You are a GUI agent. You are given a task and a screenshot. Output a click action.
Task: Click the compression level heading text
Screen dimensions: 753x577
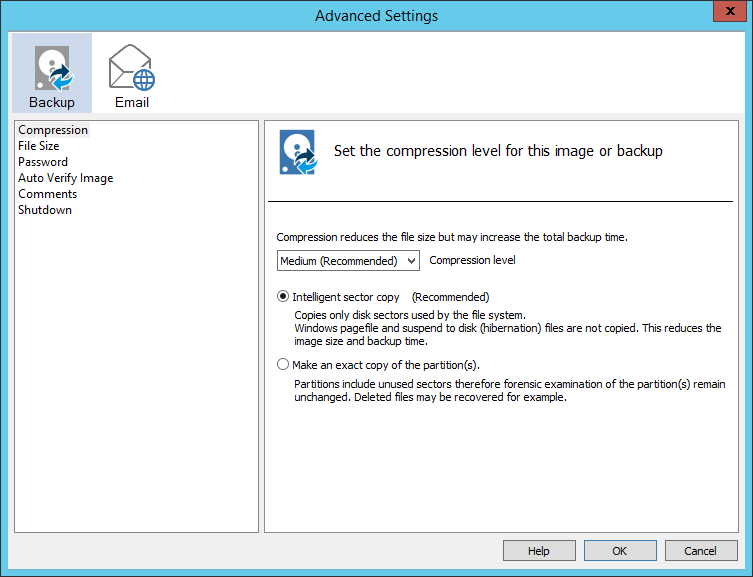(x=498, y=152)
